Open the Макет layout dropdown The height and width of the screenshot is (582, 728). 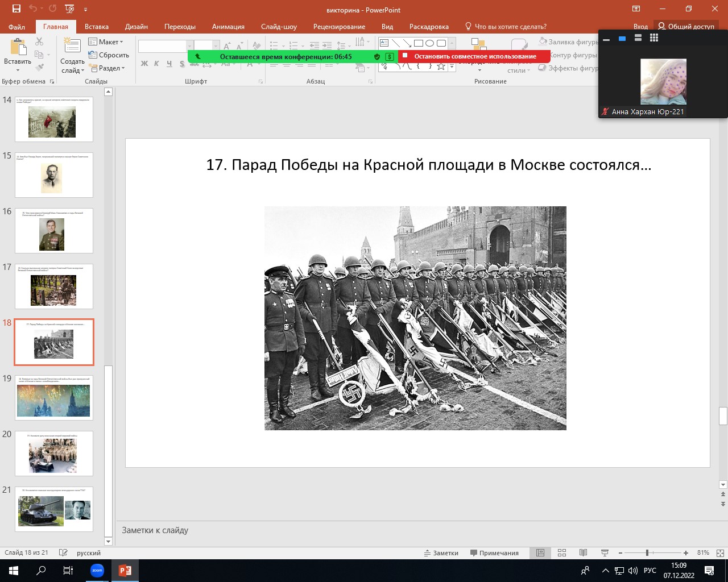pos(106,42)
